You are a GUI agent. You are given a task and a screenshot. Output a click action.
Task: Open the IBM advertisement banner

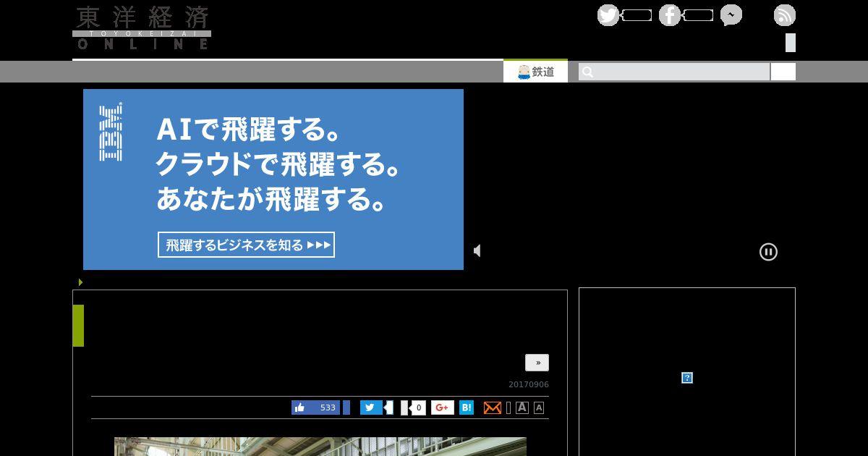tap(273, 180)
